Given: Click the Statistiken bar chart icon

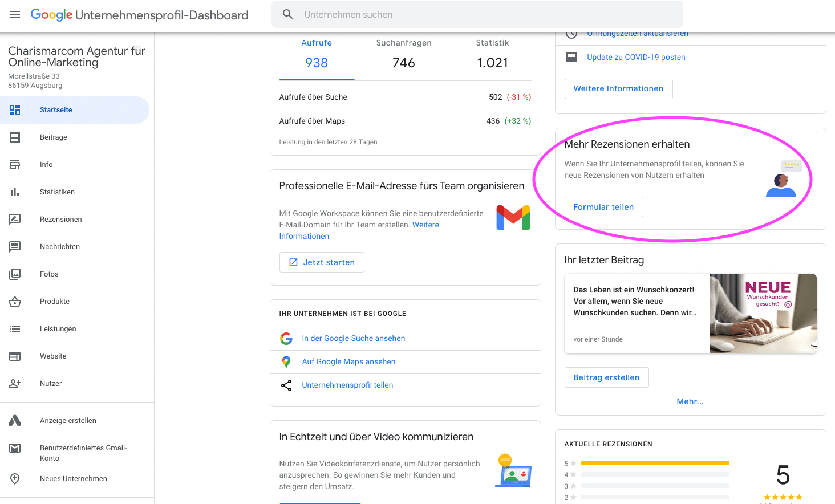Looking at the screenshot, I should point(15,192).
